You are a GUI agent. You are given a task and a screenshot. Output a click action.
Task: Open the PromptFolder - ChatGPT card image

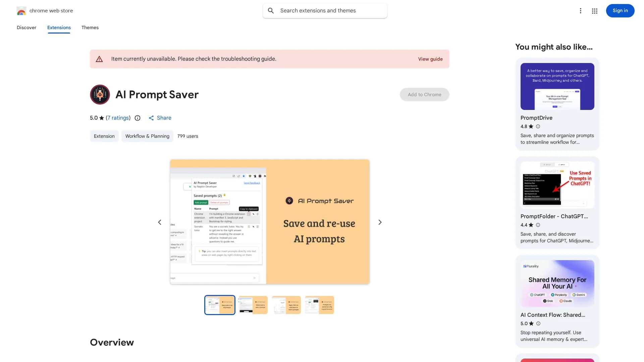click(x=557, y=185)
